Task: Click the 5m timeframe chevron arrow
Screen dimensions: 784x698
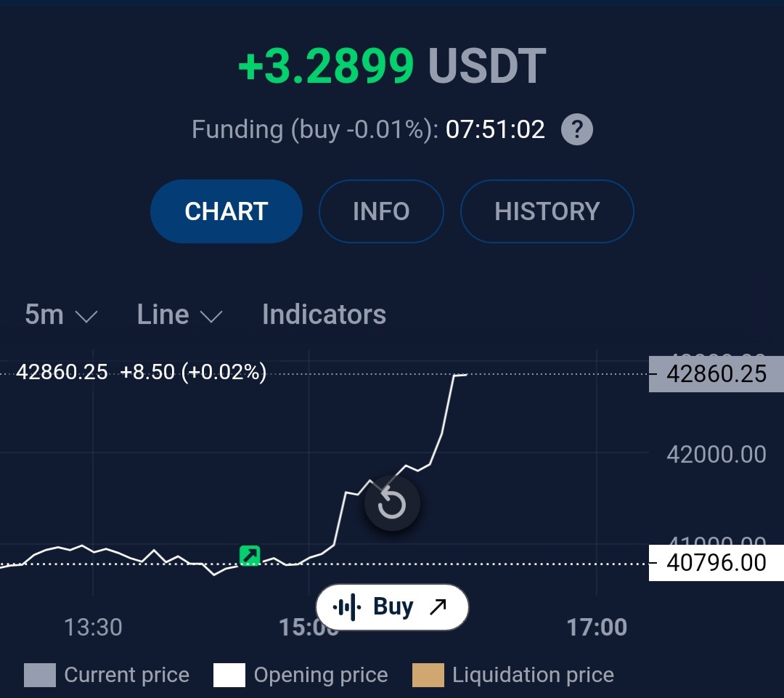Action: point(86,316)
